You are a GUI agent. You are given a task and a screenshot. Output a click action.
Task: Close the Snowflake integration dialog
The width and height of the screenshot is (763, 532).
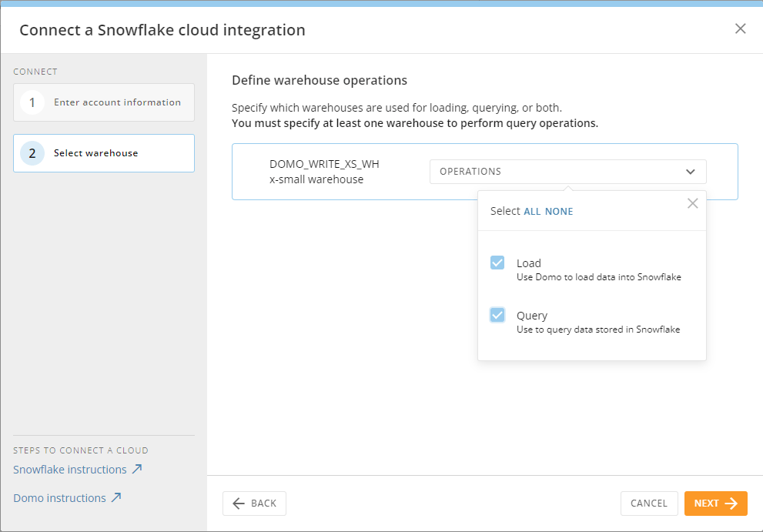[741, 28]
